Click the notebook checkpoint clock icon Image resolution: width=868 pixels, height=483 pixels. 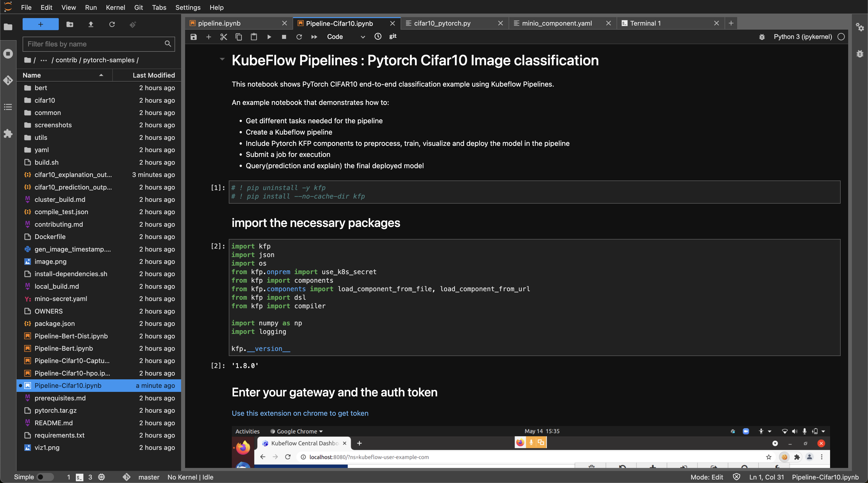point(378,36)
